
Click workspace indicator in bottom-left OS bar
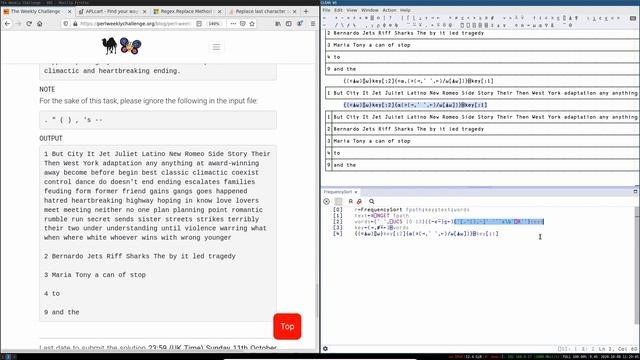point(7,357)
